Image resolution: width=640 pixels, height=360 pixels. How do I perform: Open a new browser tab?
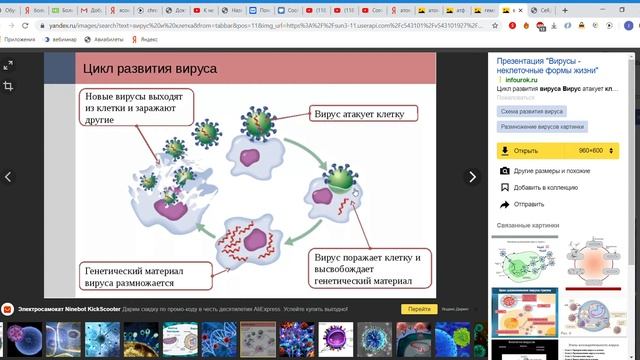pos(565,10)
